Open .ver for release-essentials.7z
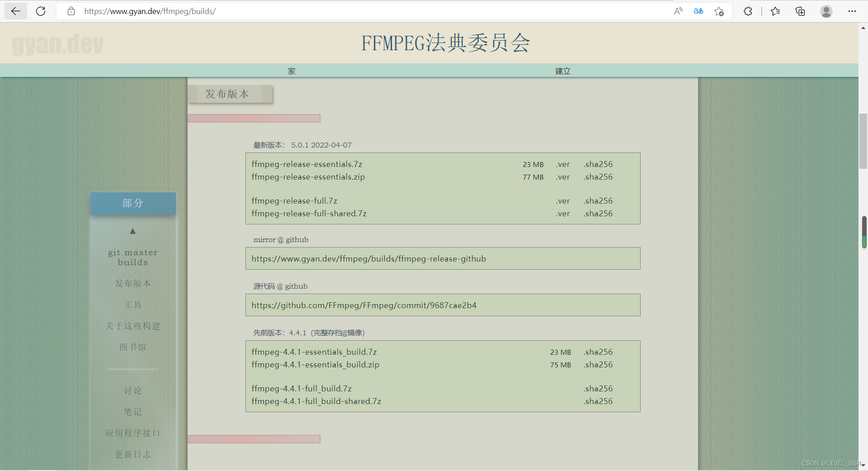 pos(563,164)
